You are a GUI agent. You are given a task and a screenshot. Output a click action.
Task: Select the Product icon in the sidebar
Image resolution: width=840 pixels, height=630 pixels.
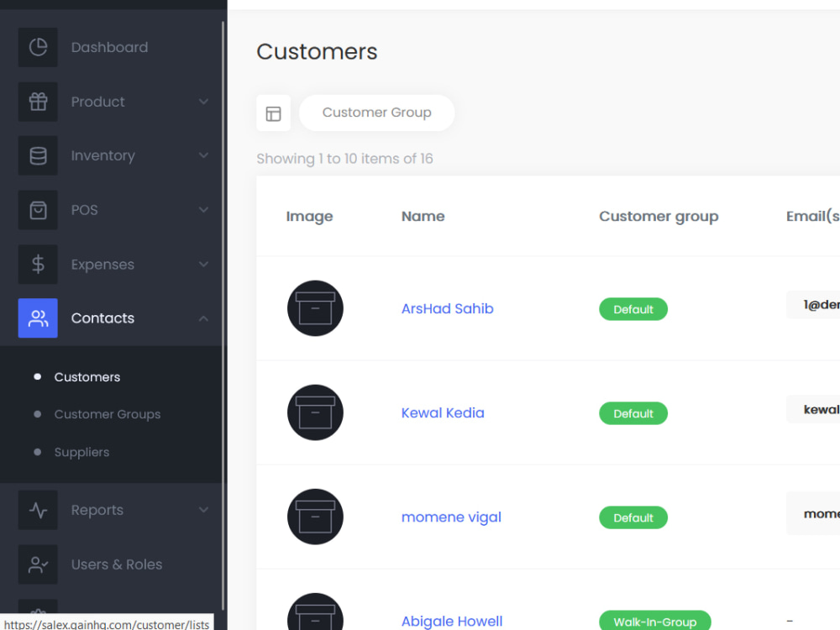(38, 102)
